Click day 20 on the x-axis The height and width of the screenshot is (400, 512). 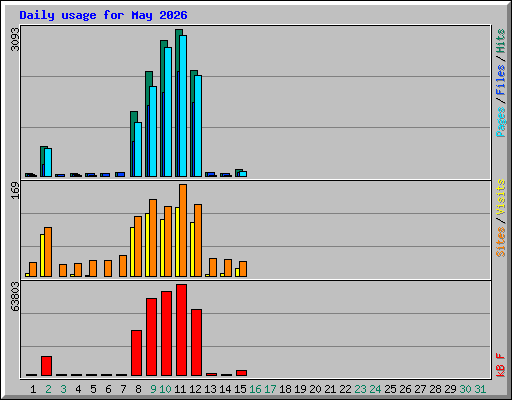point(315,389)
